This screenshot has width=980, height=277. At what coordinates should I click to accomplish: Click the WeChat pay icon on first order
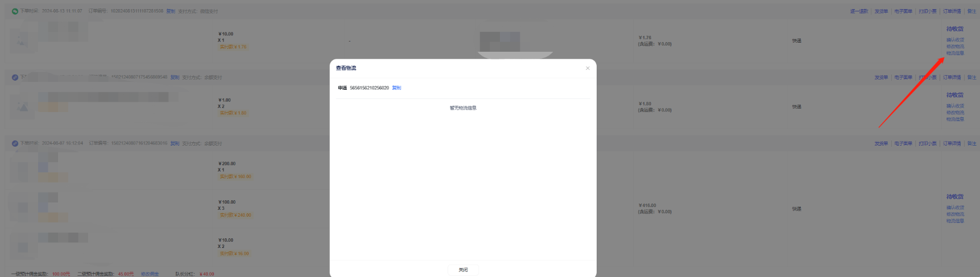pyautogui.click(x=15, y=11)
